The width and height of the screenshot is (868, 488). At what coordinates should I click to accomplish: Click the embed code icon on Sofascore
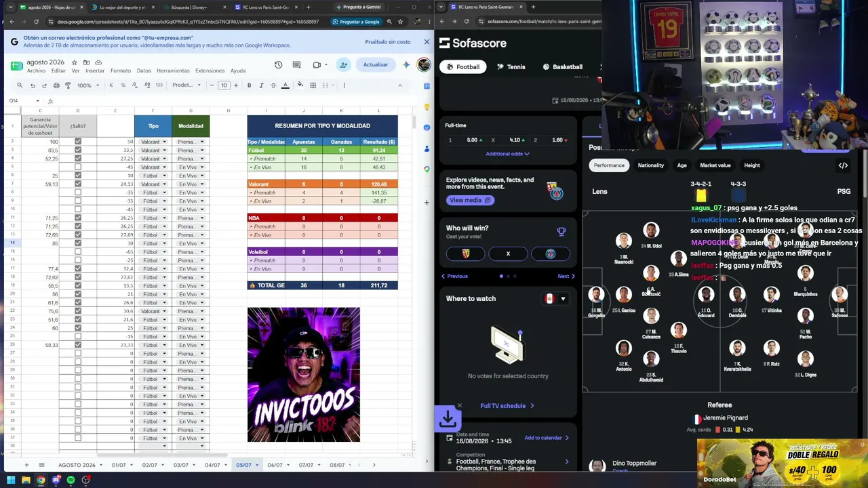coord(843,165)
